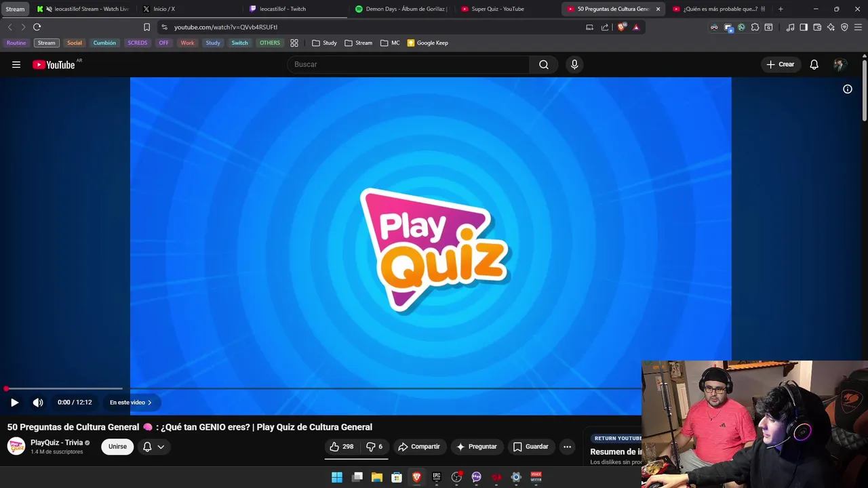Expand the Study bookmarks folder
This screenshot has height=488, width=868.
[324, 43]
